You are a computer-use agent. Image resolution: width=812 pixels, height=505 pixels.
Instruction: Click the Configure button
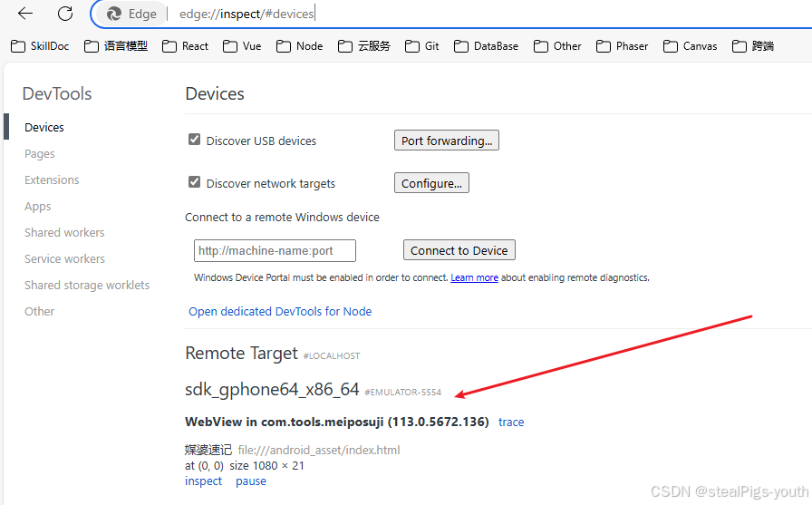pyautogui.click(x=431, y=183)
